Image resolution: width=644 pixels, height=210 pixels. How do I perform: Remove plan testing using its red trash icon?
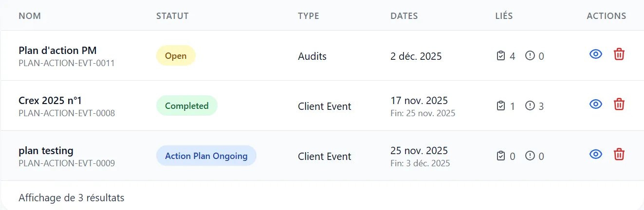pos(619,154)
